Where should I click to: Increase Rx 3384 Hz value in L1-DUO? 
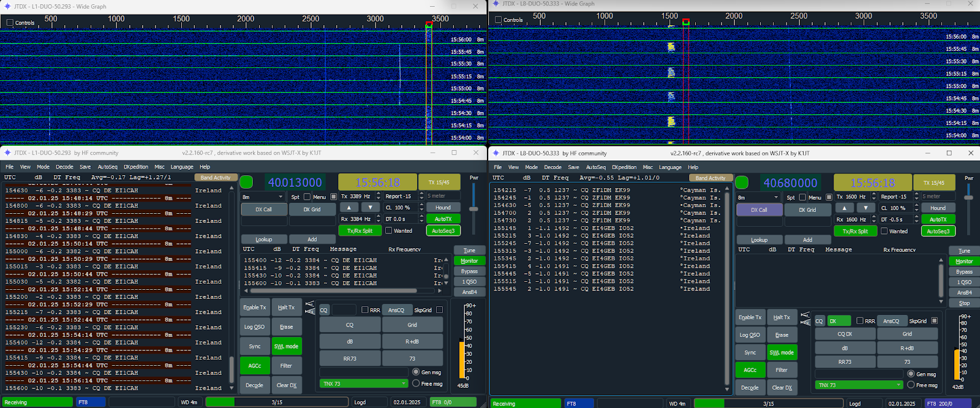(x=379, y=216)
